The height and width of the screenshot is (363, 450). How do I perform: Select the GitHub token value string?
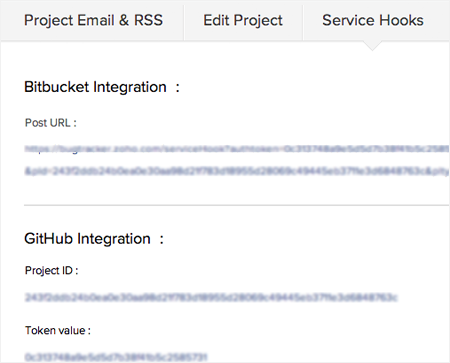click(116, 357)
